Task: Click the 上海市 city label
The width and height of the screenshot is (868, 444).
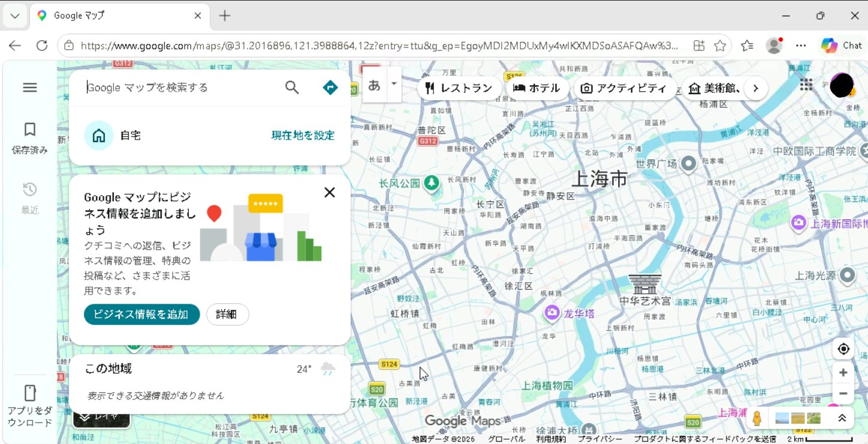Action: [x=599, y=179]
